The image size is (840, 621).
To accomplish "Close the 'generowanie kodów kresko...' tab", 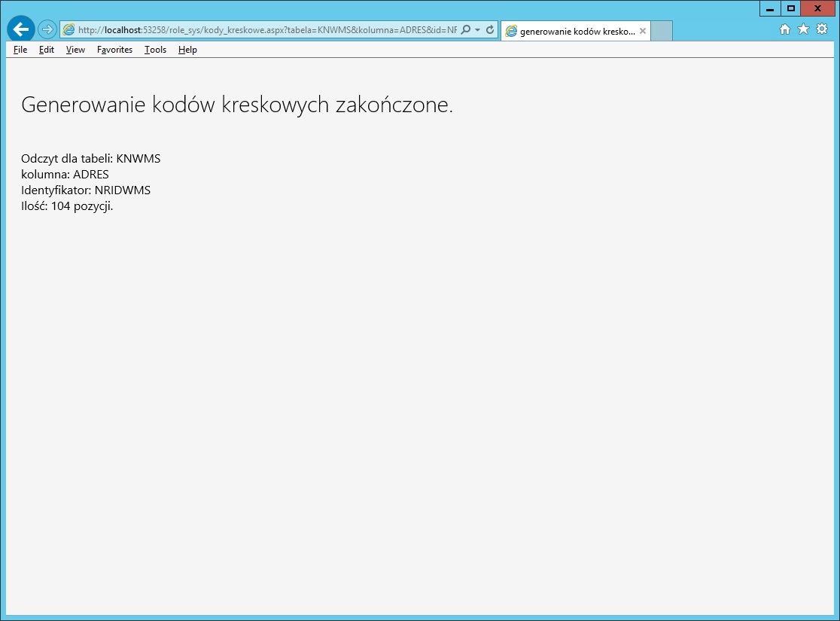I will [642, 31].
